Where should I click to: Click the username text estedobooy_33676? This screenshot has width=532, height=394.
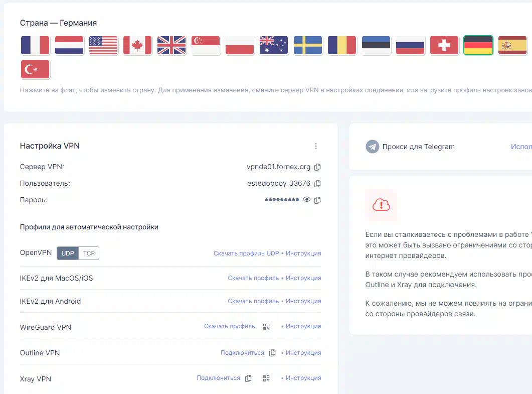[279, 183]
